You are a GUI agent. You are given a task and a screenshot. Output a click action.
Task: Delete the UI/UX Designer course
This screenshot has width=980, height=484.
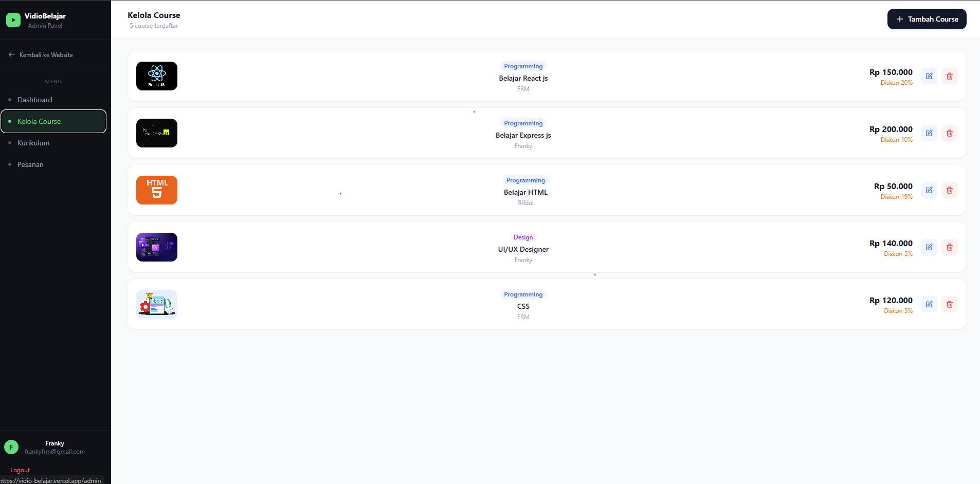[x=950, y=247]
